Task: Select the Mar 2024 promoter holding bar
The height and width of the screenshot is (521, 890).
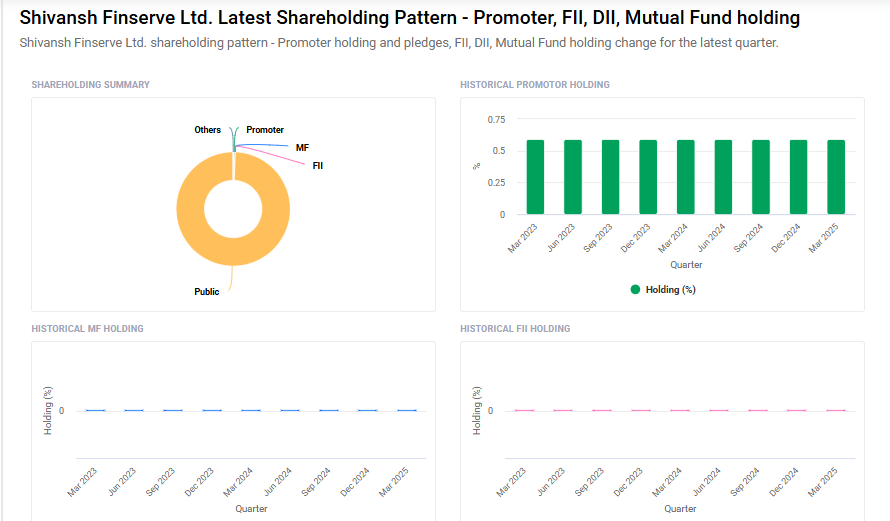Action: 686,177
